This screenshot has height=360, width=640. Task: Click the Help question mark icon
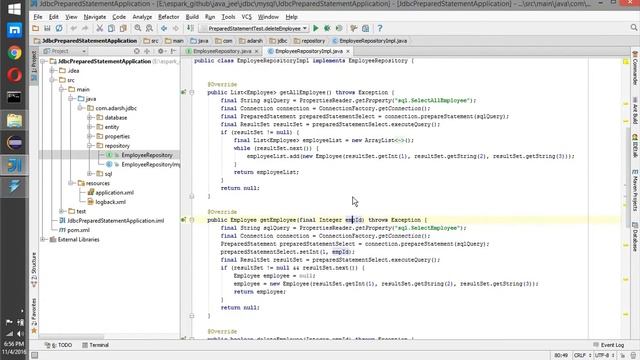380,29
